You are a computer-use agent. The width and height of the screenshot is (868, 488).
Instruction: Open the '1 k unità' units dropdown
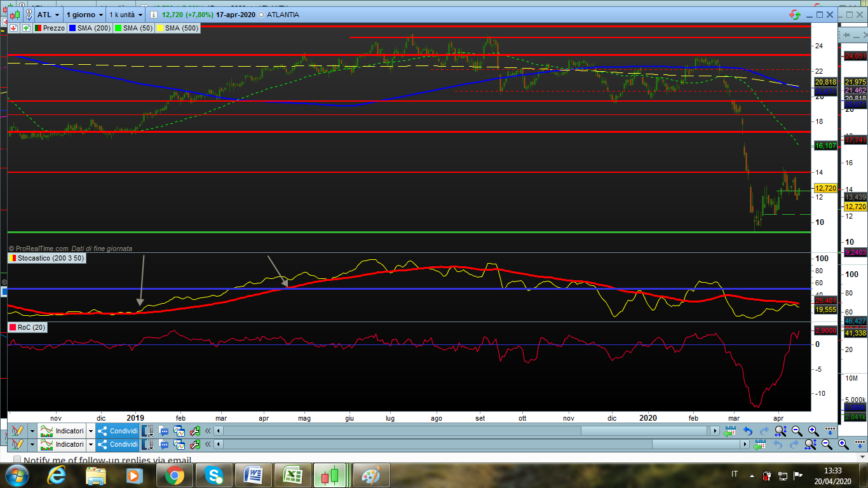[126, 14]
